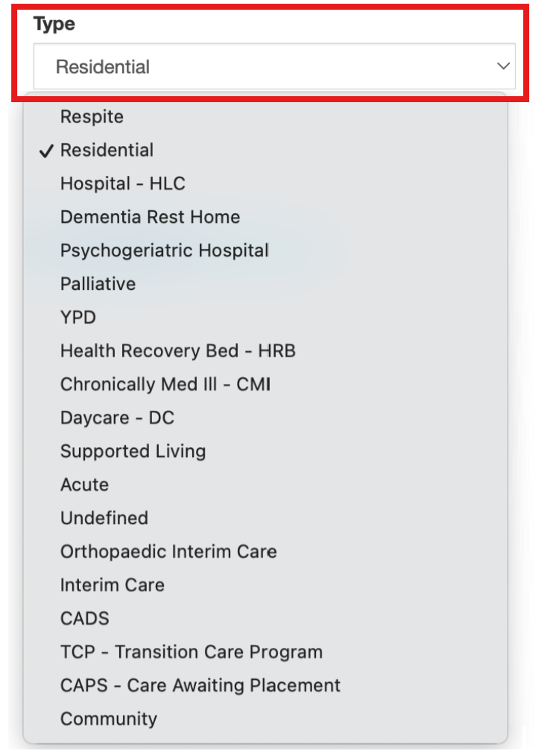Select TCP - Transition Care Program

[191, 652]
